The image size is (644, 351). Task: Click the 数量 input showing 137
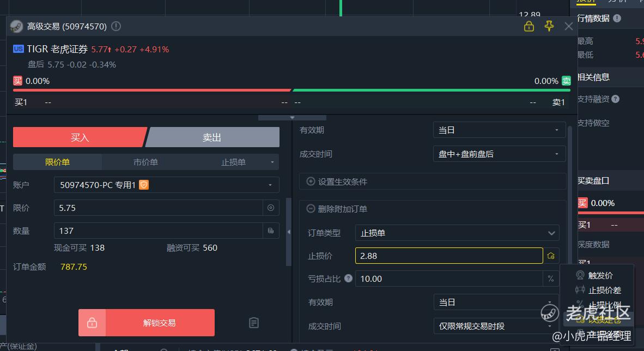pyautogui.click(x=159, y=231)
